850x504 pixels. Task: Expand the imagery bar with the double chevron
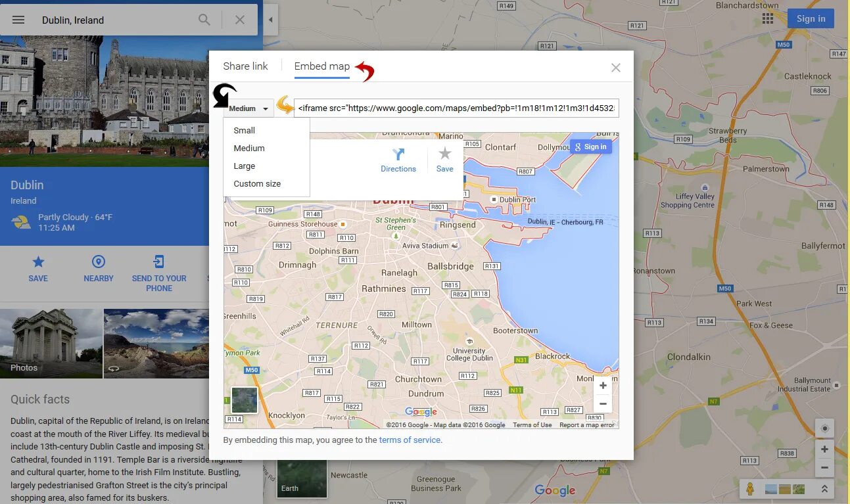point(824,489)
